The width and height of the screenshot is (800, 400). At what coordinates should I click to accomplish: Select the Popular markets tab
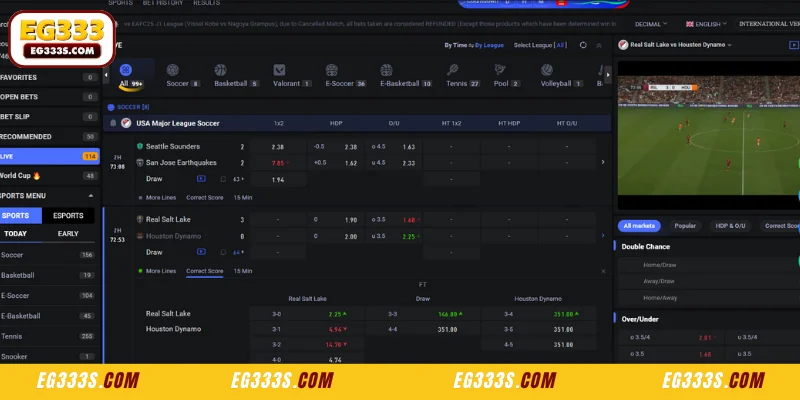point(685,226)
